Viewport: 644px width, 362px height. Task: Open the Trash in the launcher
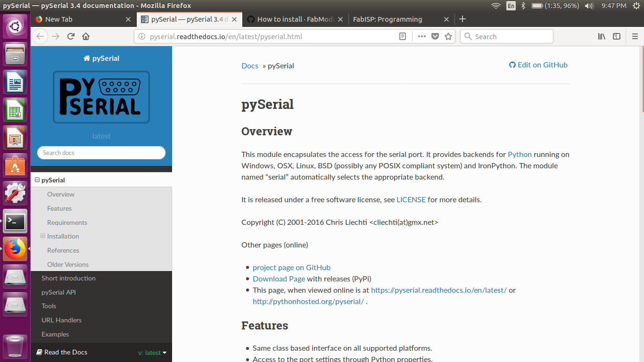(x=15, y=346)
